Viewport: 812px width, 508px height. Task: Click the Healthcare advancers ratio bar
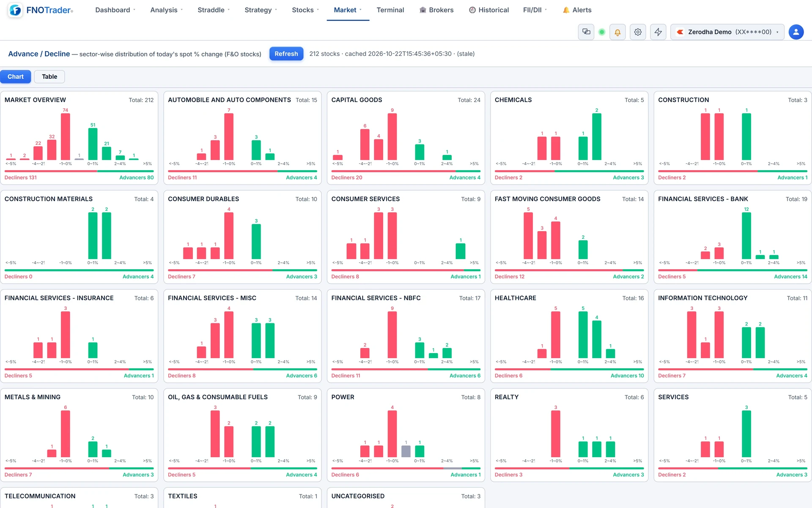(x=597, y=369)
